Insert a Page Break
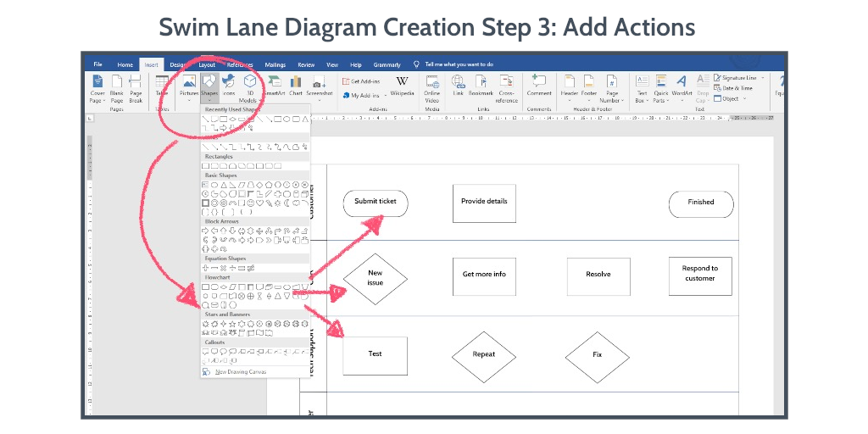Image resolution: width=868 pixels, height=434 pixels. 136,88
